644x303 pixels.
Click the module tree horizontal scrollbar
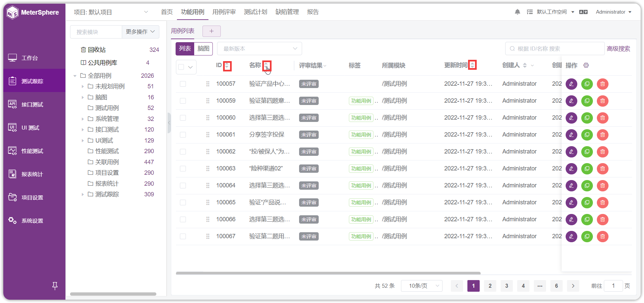(113, 294)
